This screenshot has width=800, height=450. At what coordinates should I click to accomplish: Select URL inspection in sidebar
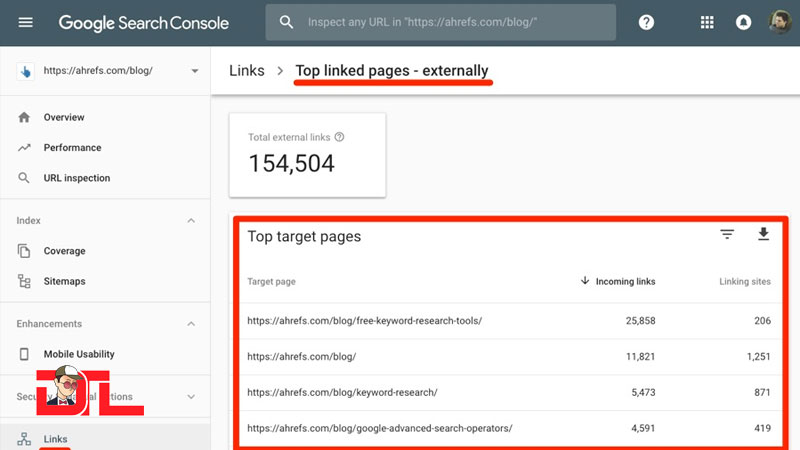pos(76,178)
